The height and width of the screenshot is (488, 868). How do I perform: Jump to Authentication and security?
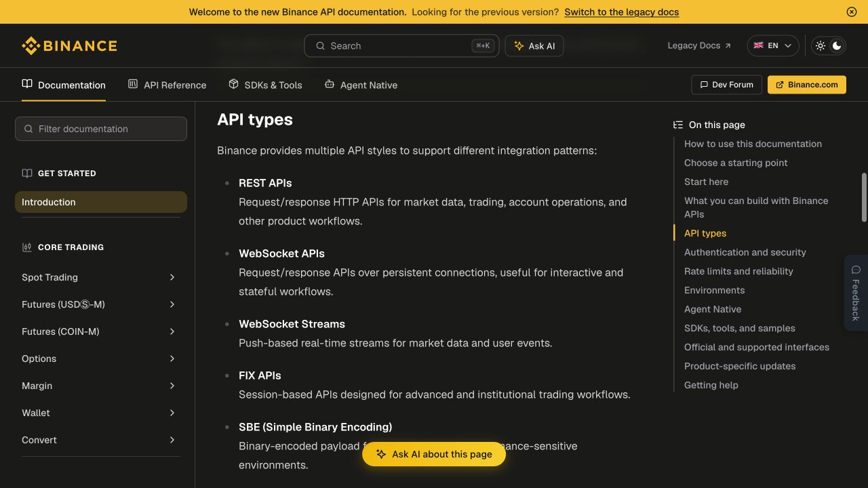click(745, 252)
